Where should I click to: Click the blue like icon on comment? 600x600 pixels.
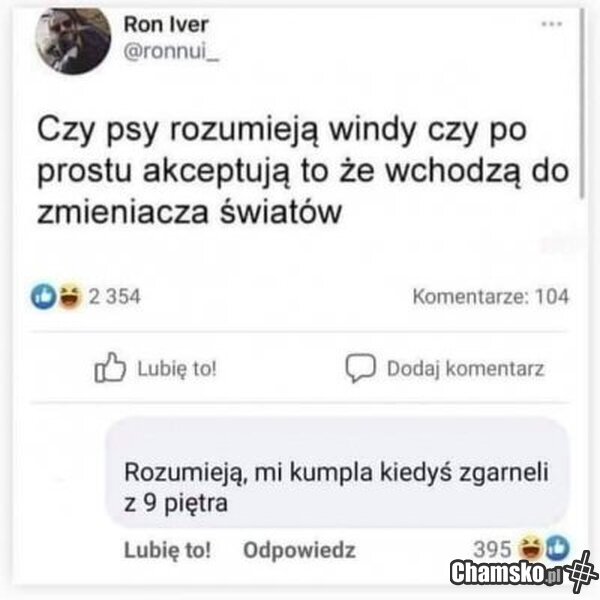click(558, 548)
